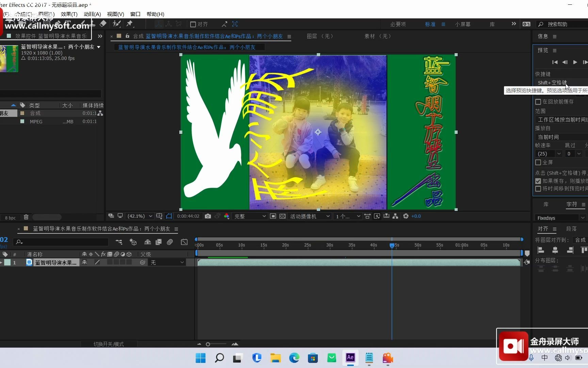Switch to 小屏幕 workspace
The height and width of the screenshot is (368, 588).
pyautogui.click(x=463, y=24)
